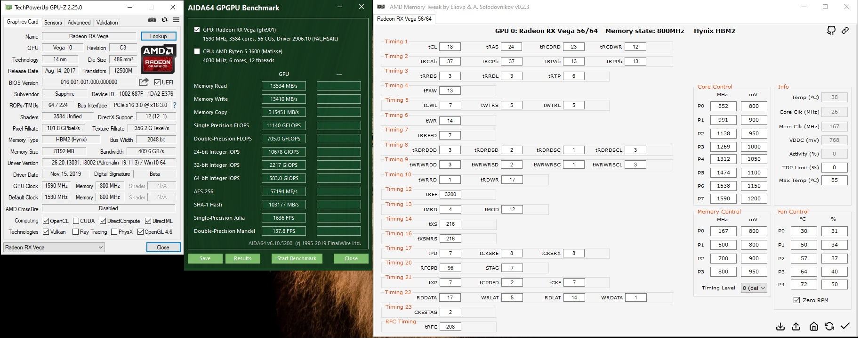Click the Core Control P7 MHz field
This screenshot has width=868, height=338.
(x=723, y=198)
